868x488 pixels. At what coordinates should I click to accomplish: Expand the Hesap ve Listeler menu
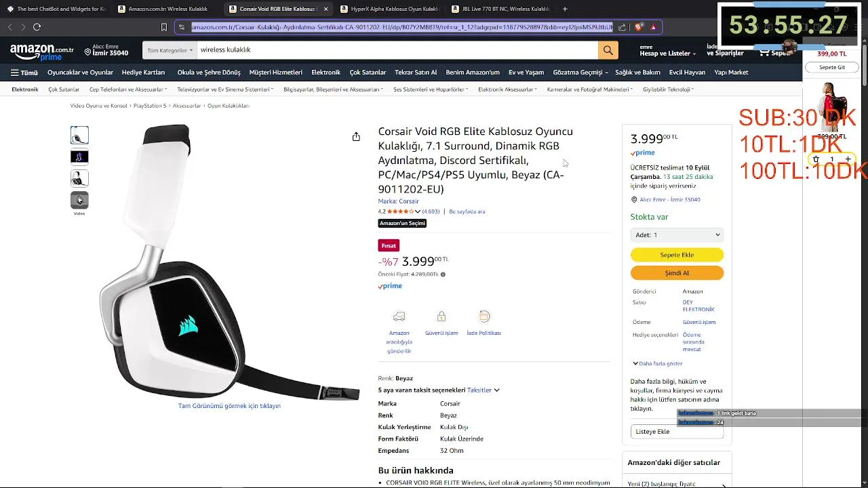pyautogui.click(x=668, y=50)
